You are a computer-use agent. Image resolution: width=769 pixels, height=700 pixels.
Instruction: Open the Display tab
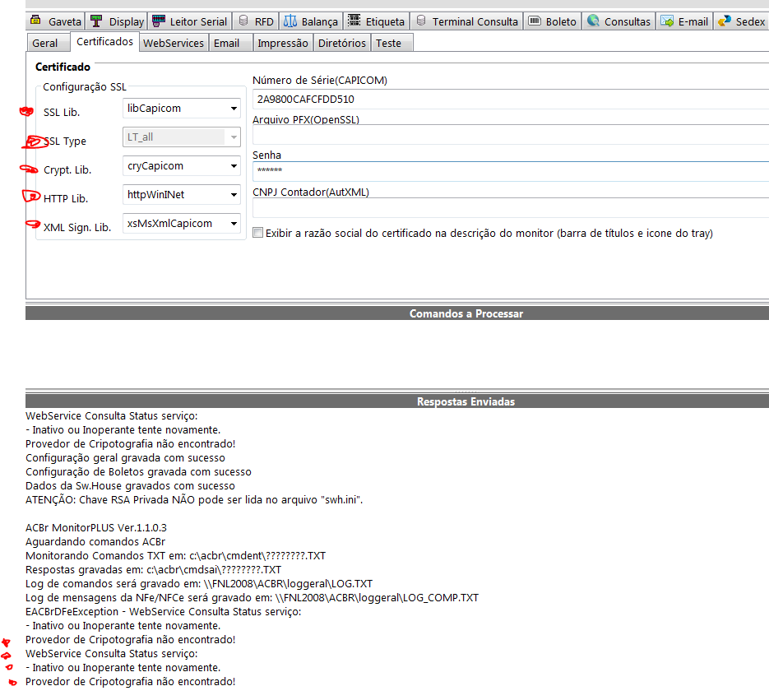tap(118, 21)
